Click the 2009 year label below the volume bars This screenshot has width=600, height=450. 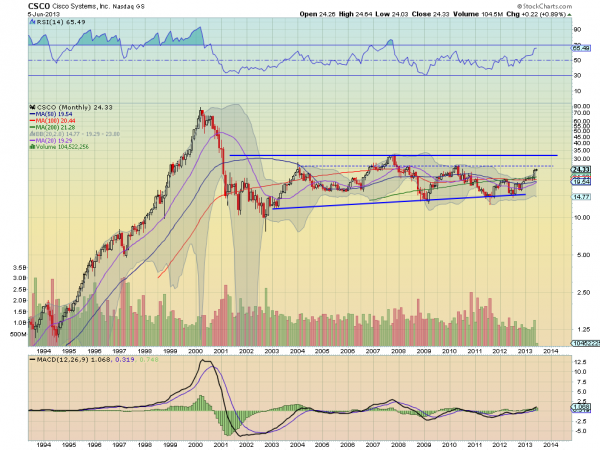coord(424,351)
